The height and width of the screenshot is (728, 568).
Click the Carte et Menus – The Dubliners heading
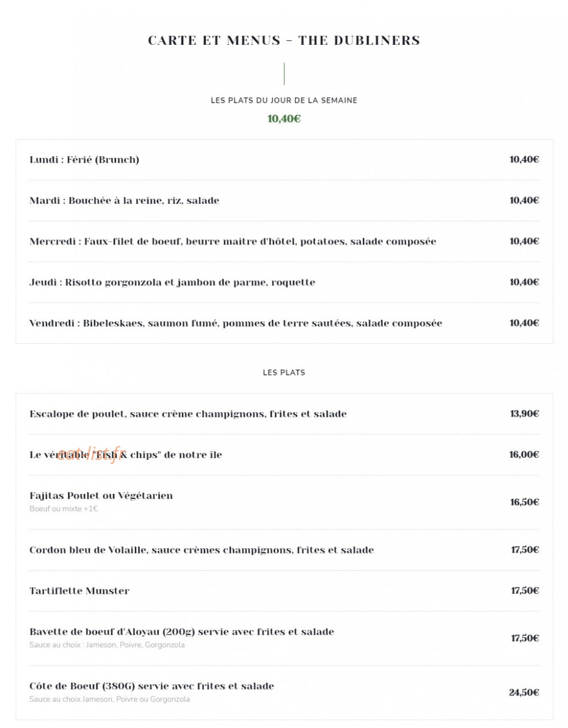pos(284,40)
